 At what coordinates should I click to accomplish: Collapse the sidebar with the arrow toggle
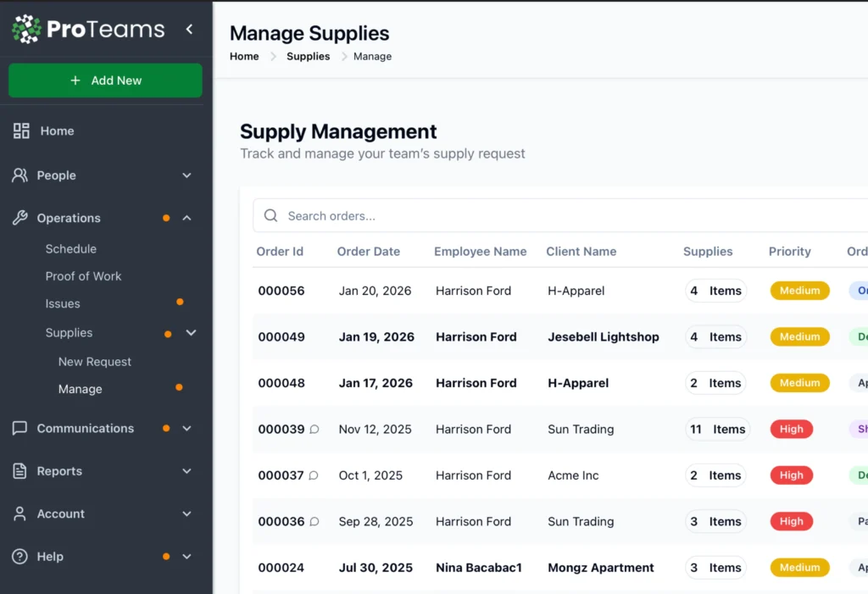(x=188, y=28)
